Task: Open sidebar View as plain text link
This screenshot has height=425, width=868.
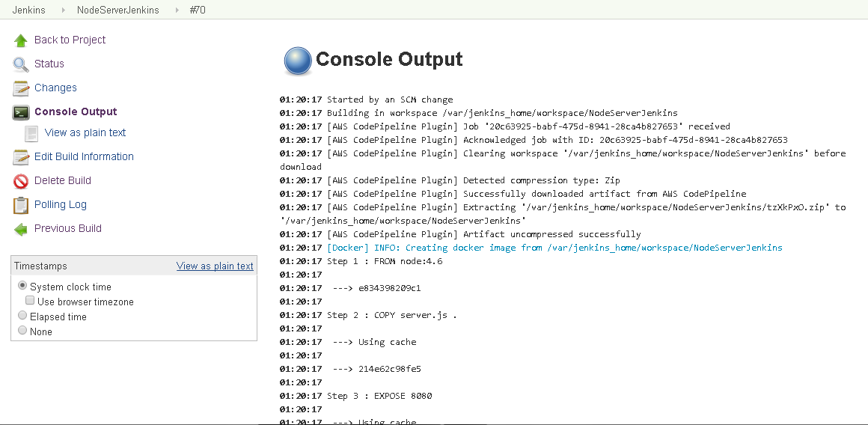Action: click(x=85, y=132)
